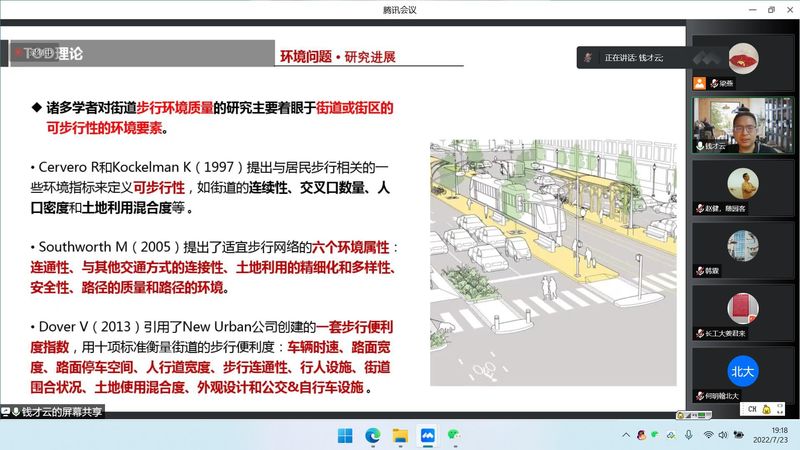Click the microphone icon in sharing label
This screenshot has width=800, height=450.
click(x=17, y=411)
